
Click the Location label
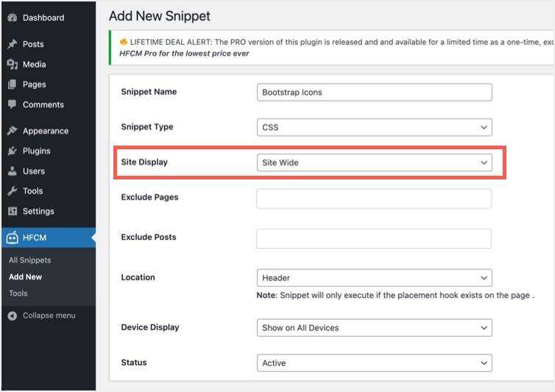click(138, 277)
